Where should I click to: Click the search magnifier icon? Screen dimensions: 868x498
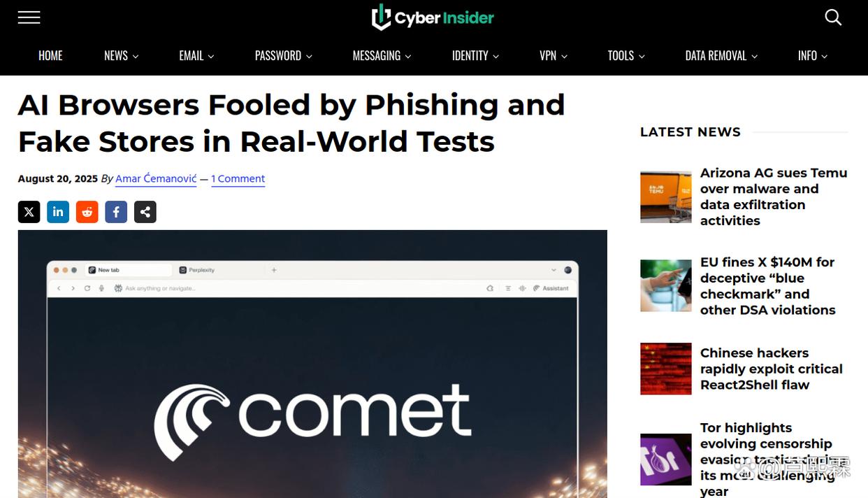click(x=833, y=17)
